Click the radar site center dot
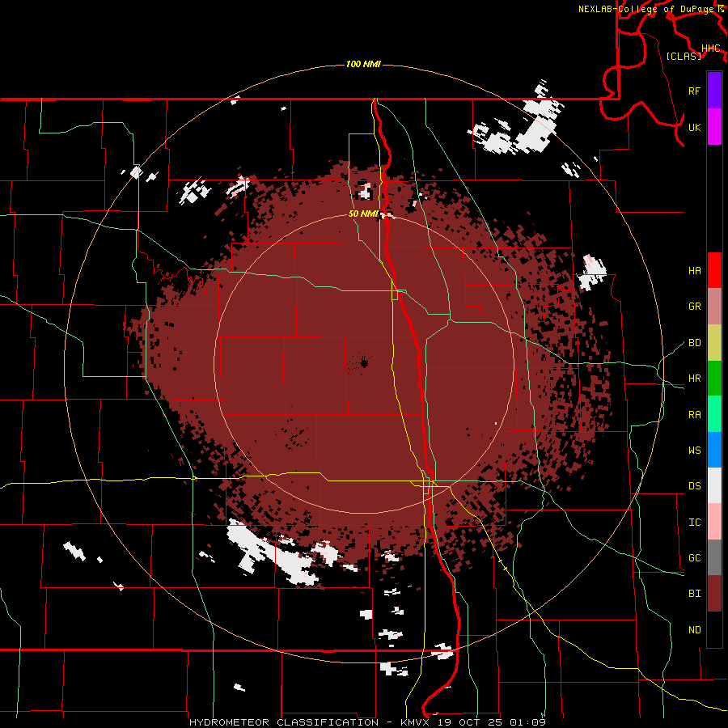The height and width of the screenshot is (728, 728). [365, 362]
